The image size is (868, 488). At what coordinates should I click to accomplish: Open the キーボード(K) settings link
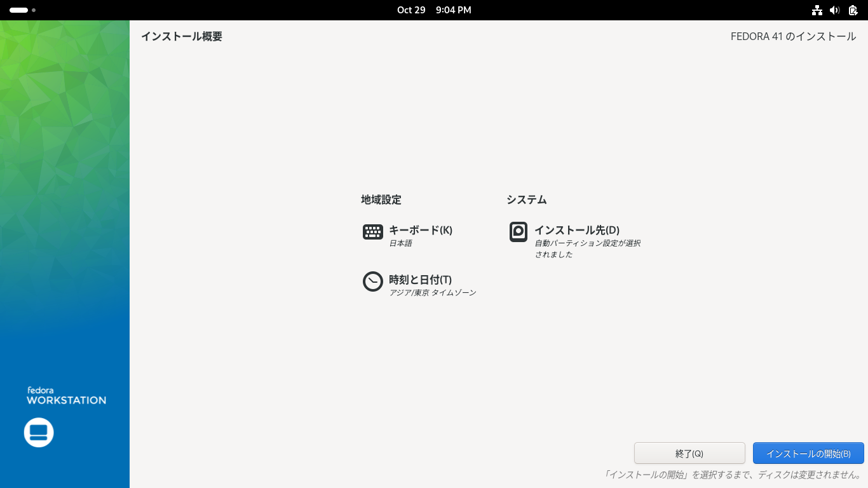point(421,230)
